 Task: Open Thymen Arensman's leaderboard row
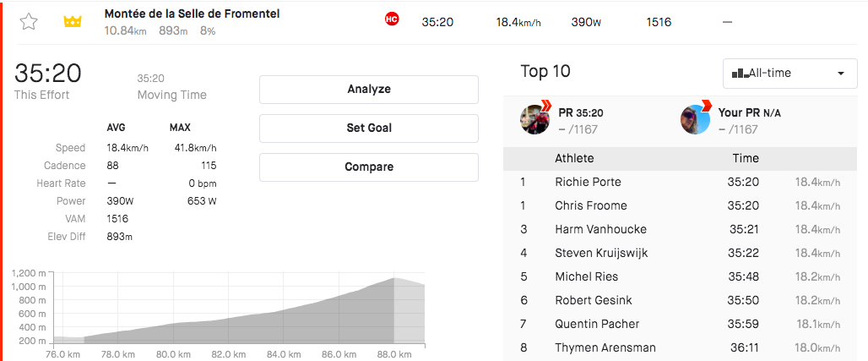pyautogui.click(x=680, y=348)
